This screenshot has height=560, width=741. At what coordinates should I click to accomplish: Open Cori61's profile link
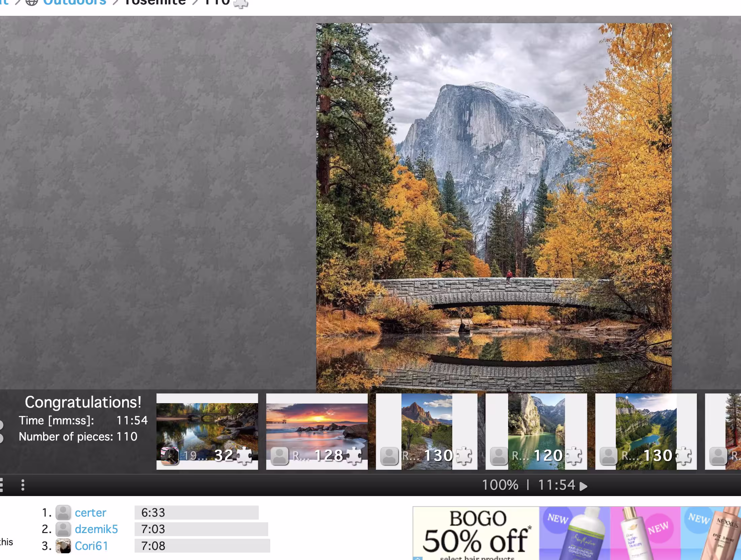click(x=91, y=546)
